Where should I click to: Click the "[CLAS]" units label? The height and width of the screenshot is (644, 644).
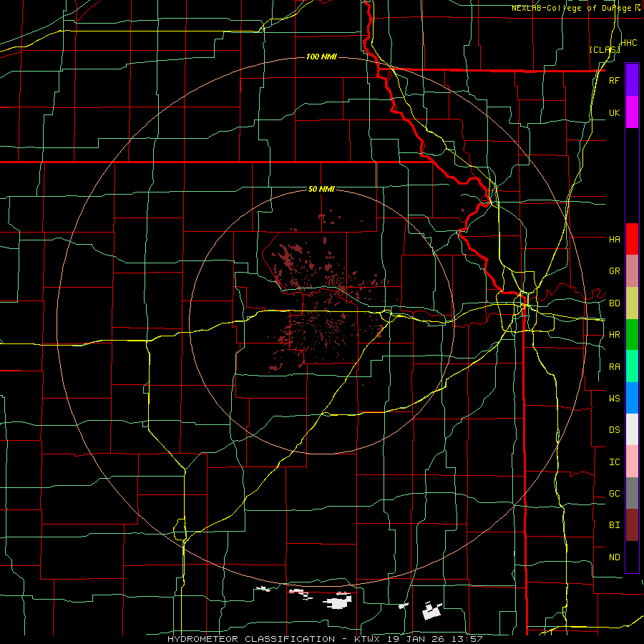click(x=605, y=49)
